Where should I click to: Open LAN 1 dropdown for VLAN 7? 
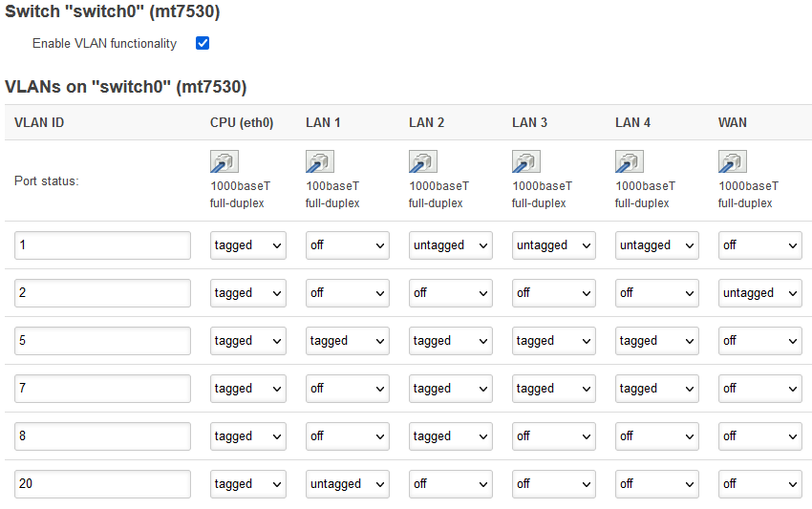[348, 389]
